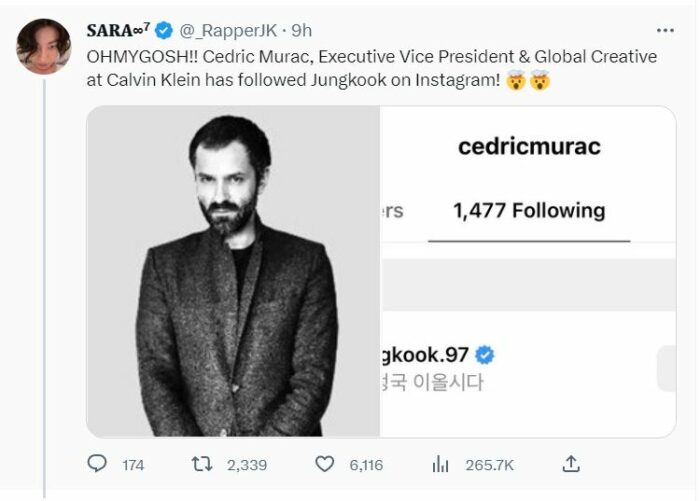The height and width of the screenshot is (501, 700).
Task: Click the retweet arrows icon
Action: [202, 464]
